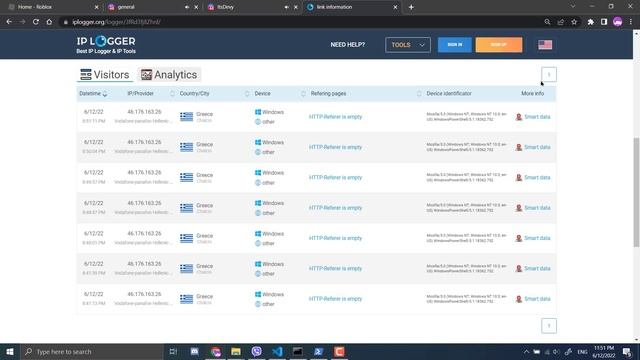Open the volume control in system tray
Viewport: 640px width, 360px height.
(556, 351)
